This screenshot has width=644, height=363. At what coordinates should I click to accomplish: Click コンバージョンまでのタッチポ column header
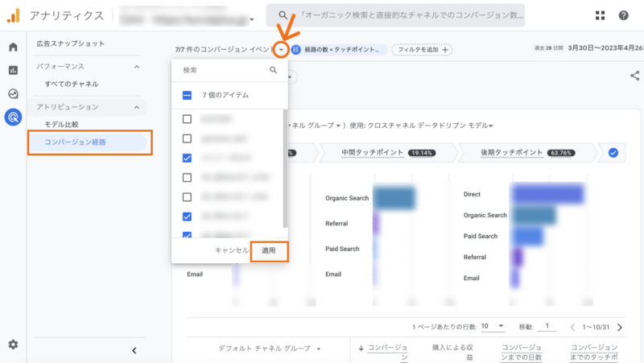pyautogui.click(x=594, y=353)
